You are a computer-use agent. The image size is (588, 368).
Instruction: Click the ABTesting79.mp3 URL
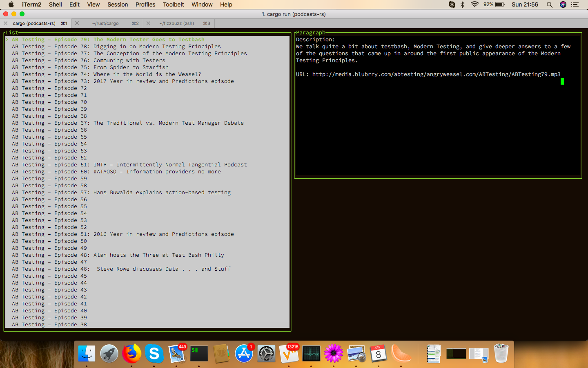click(x=437, y=74)
